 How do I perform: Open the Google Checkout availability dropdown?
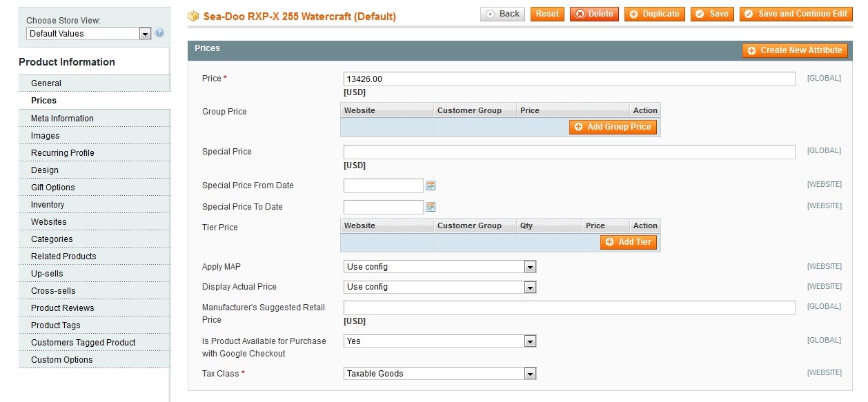click(x=440, y=341)
